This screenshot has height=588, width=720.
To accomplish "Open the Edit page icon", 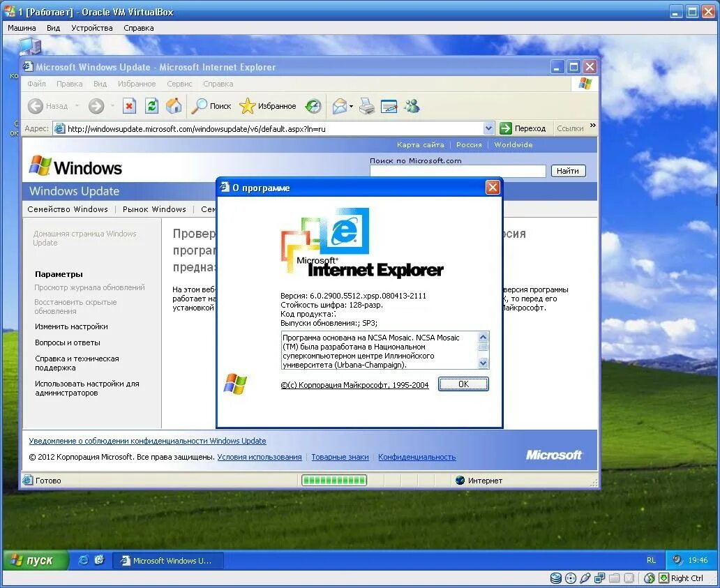I will click(389, 106).
